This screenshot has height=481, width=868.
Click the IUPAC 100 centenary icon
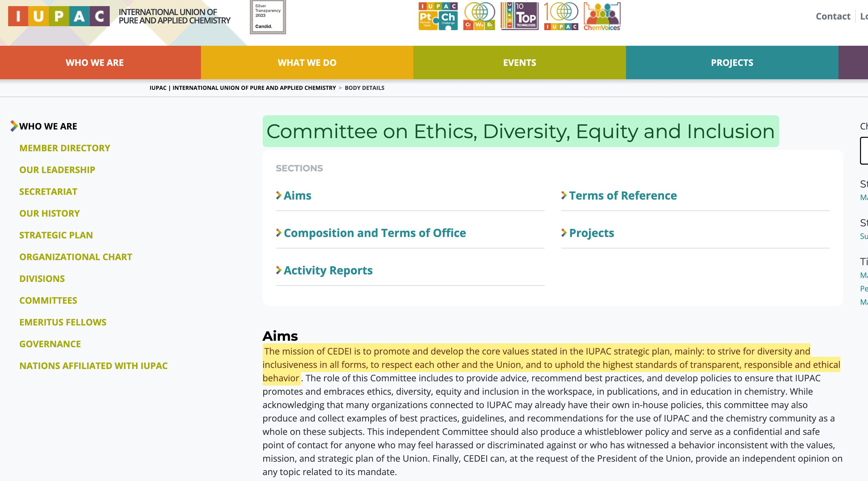point(561,16)
